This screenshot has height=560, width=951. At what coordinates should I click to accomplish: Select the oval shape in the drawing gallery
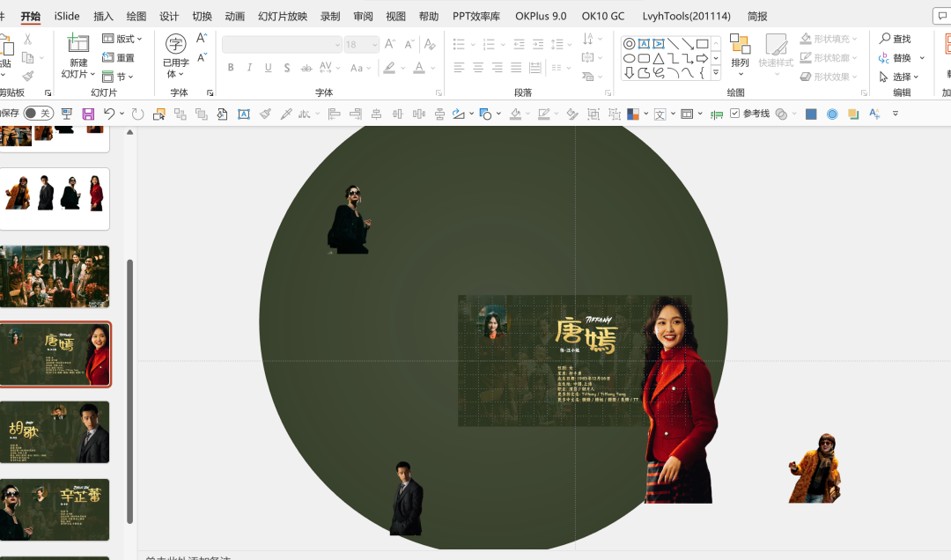tap(630, 58)
